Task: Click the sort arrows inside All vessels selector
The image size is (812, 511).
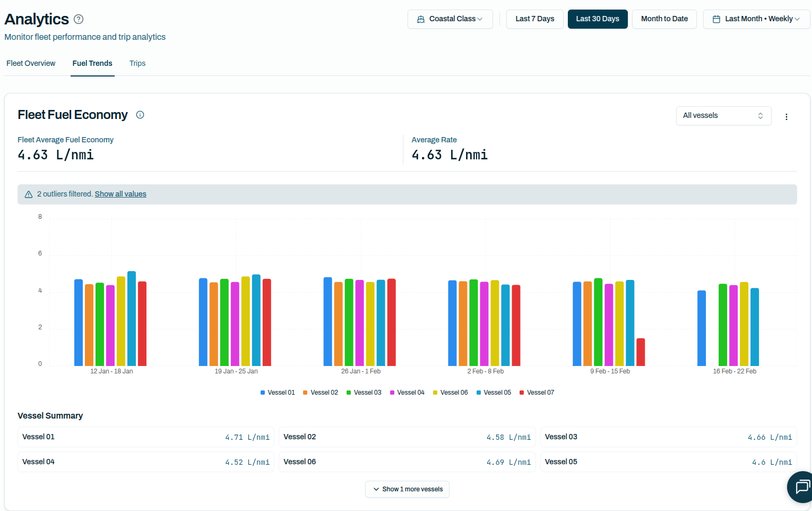Action: tap(760, 115)
